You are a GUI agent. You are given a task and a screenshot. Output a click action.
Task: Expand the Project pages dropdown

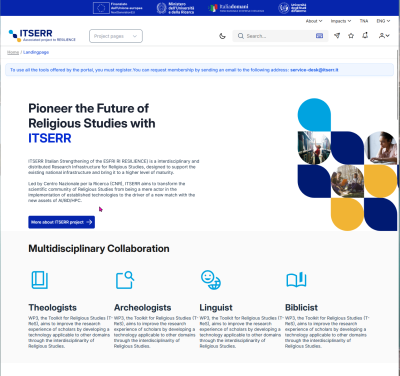(x=116, y=36)
